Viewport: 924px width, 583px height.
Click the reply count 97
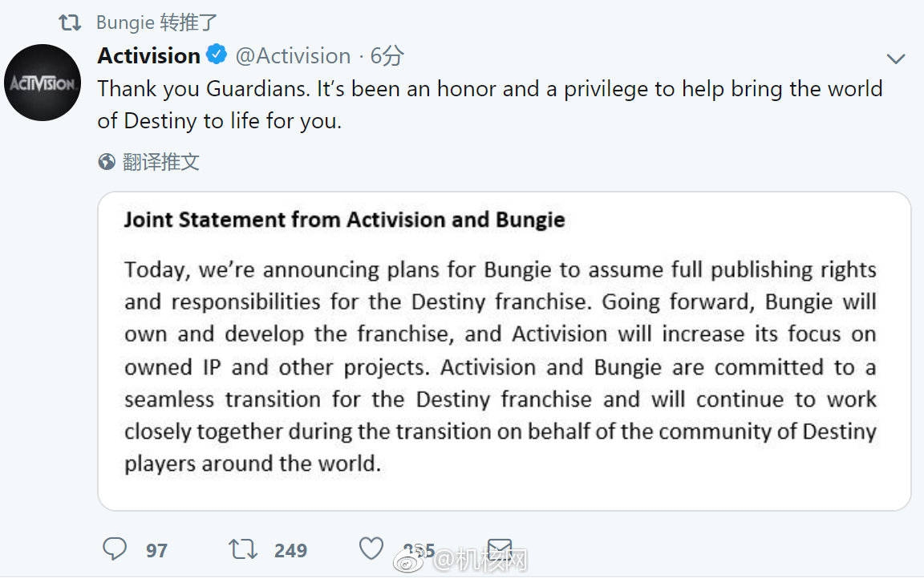[x=156, y=551]
